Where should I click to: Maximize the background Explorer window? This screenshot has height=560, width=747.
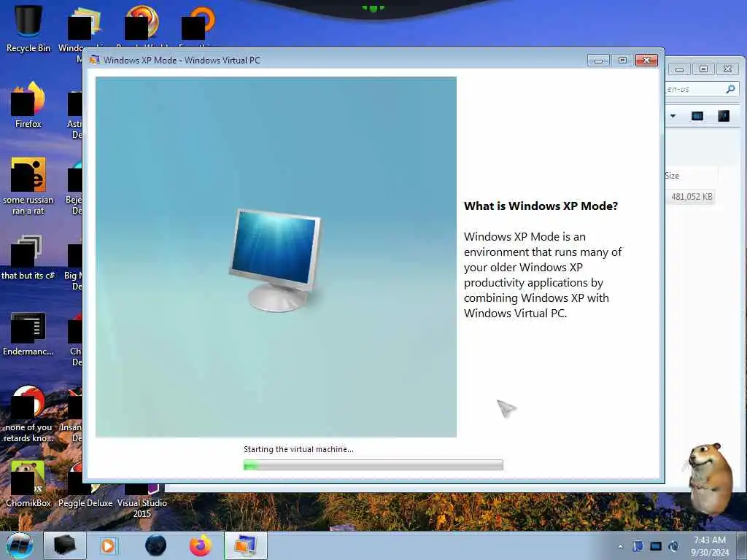[x=703, y=69]
